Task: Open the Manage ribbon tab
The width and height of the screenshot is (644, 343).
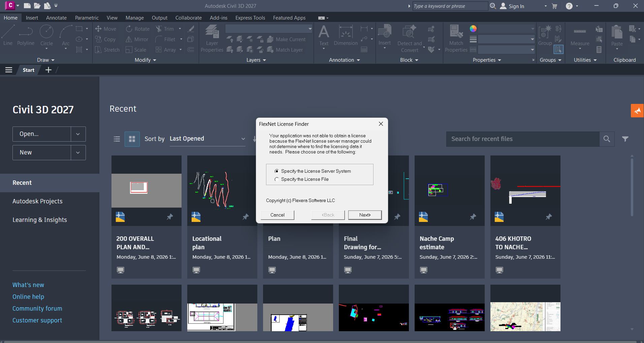Action: [135, 18]
